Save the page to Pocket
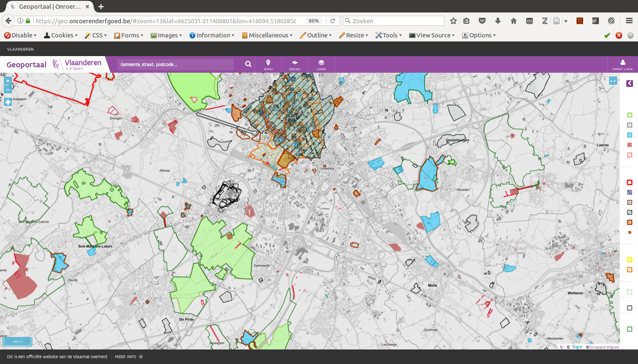This screenshot has width=638, height=364. click(x=482, y=21)
